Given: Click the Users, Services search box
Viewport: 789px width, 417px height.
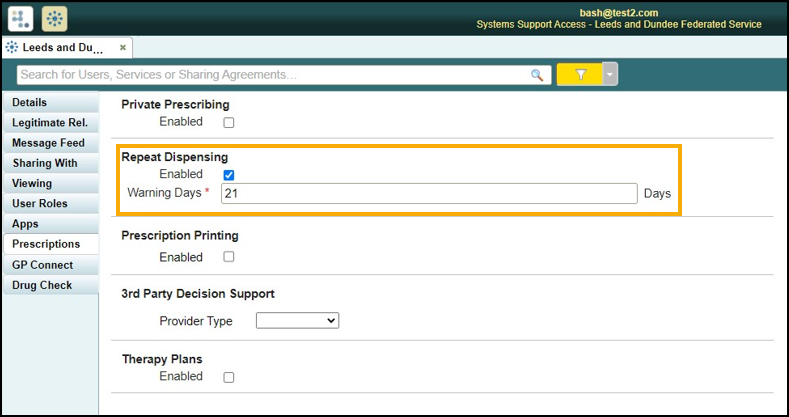Looking at the screenshot, I should pyautogui.click(x=270, y=75).
